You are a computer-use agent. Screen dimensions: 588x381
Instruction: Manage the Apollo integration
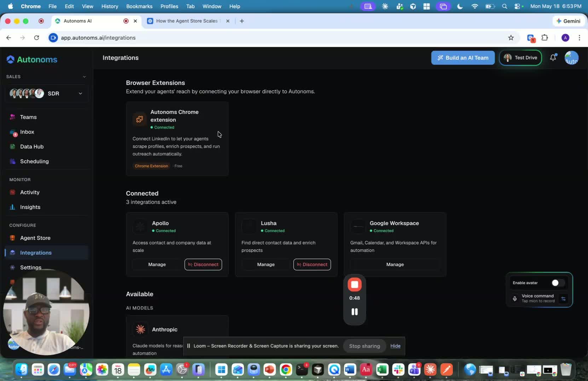157,264
